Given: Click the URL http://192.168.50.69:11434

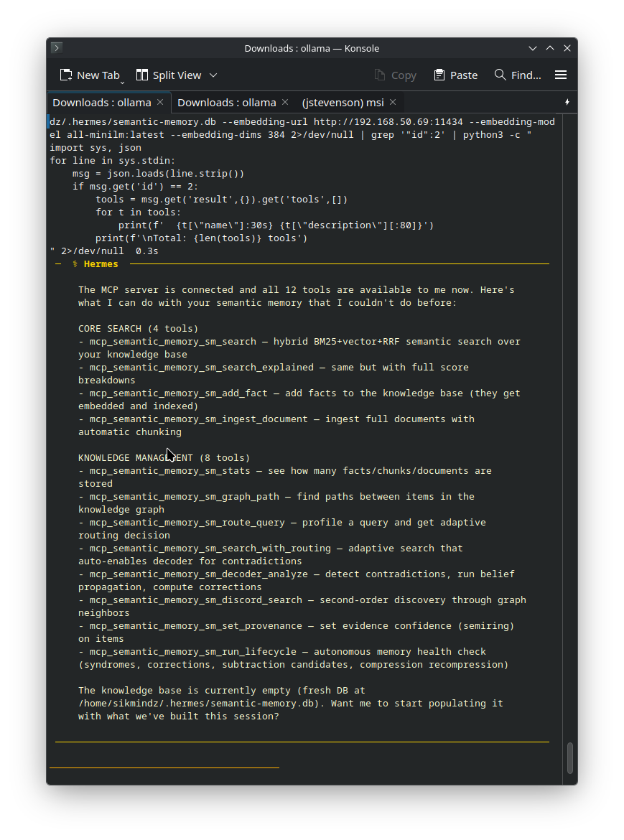Looking at the screenshot, I should (388, 121).
